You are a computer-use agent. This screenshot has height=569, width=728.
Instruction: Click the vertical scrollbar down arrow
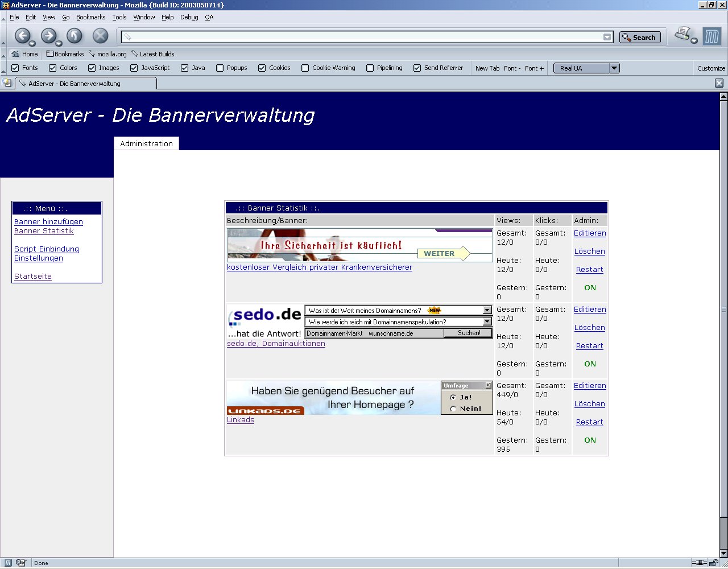click(723, 553)
